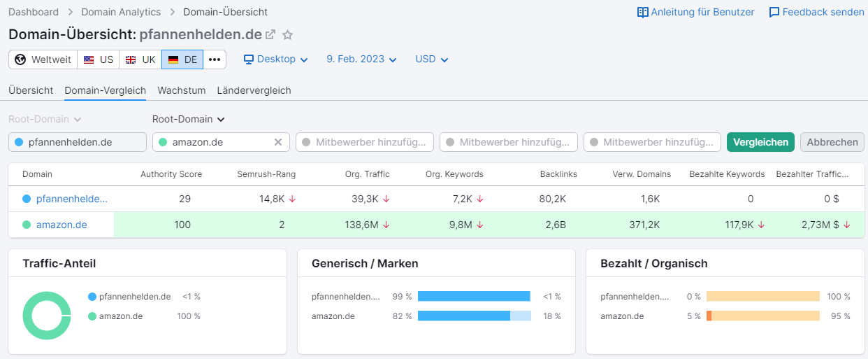Viewport: 868px width, 359px height.
Task: Click the book icon for Anleitung für Benutzer
Action: (x=642, y=12)
